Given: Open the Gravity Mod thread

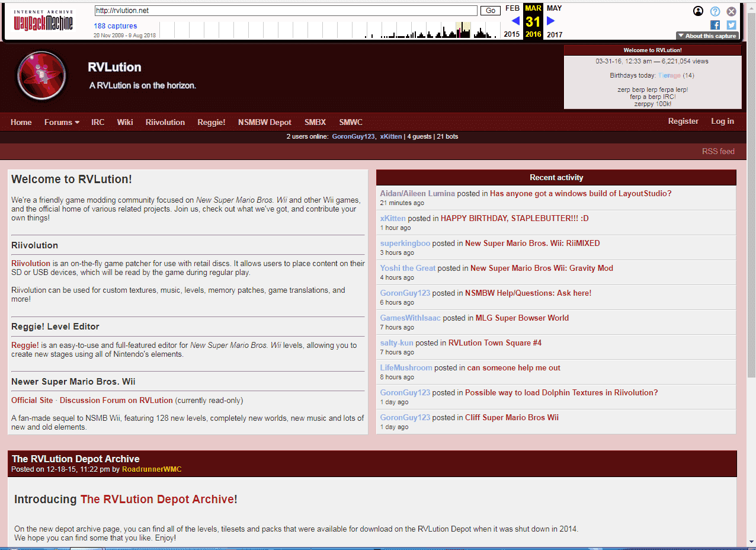Looking at the screenshot, I should click(x=542, y=268).
